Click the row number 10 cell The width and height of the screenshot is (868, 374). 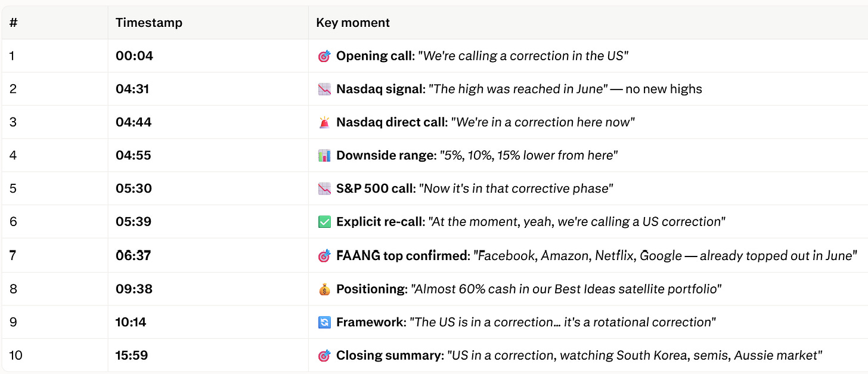(54, 356)
